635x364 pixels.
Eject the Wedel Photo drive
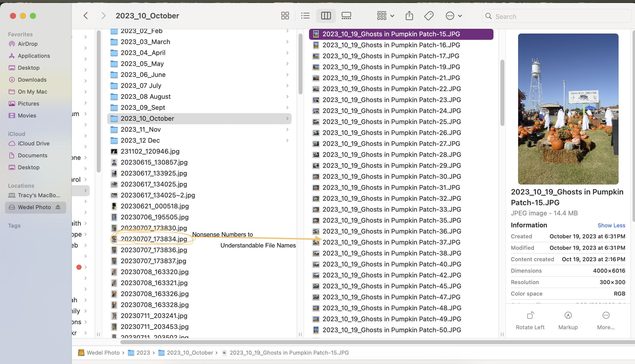(x=58, y=207)
